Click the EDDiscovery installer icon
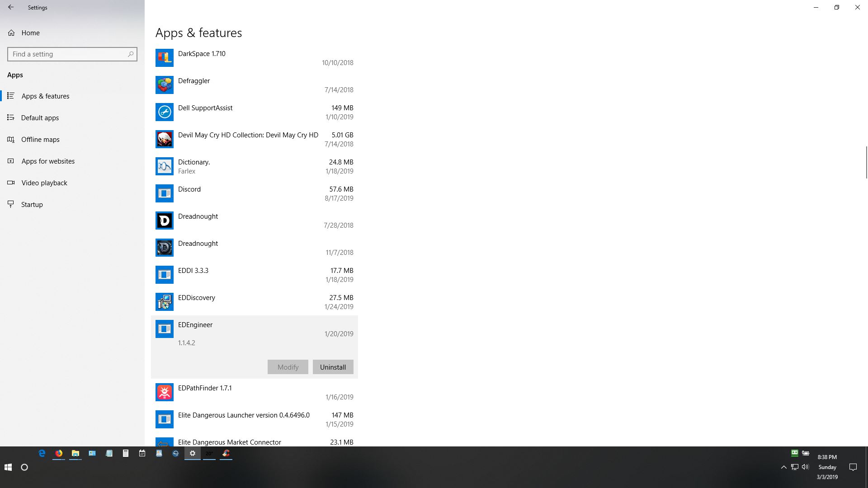Viewport: 868px width, 488px height. [x=165, y=302]
